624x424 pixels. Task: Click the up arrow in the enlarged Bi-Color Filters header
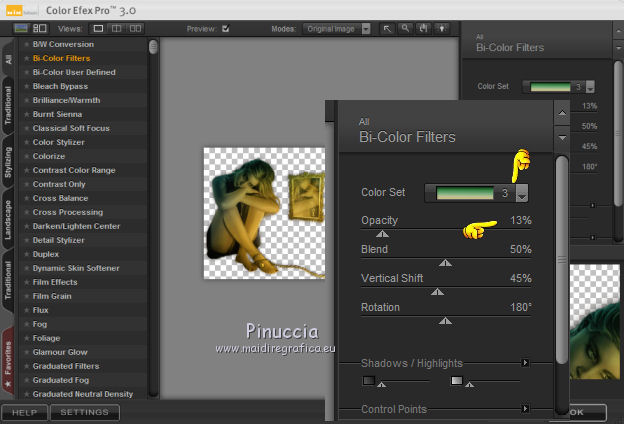[562, 113]
